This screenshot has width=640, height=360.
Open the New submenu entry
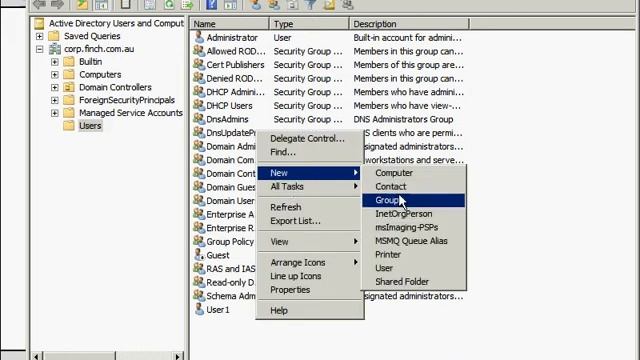tap(309, 173)
